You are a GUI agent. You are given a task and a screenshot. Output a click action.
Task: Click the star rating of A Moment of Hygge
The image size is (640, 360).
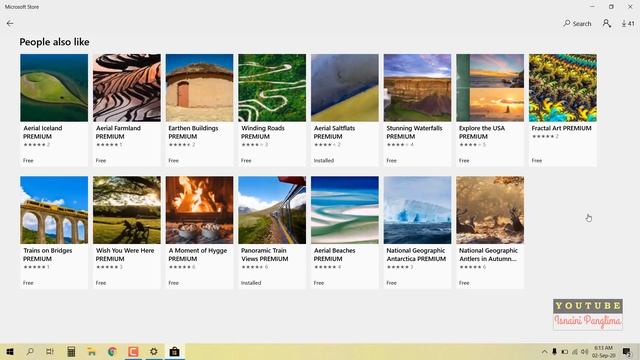coord(182,267)
